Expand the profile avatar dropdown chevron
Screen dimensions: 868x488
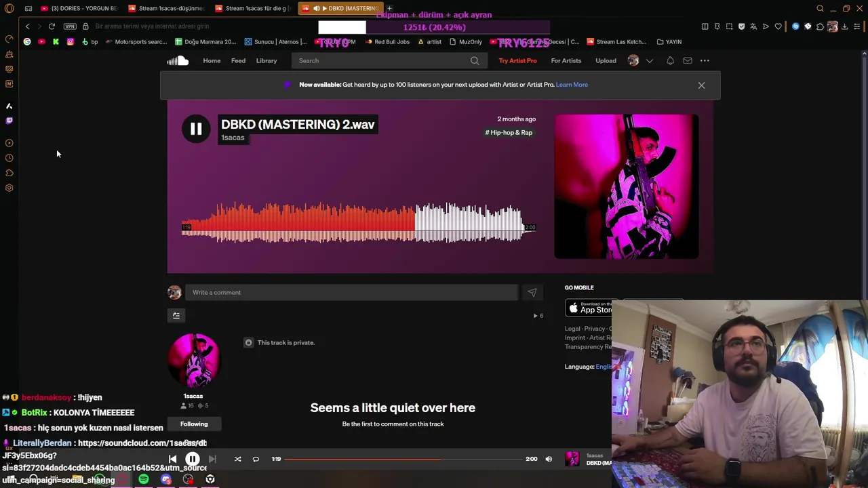pyautogui.click(x=649, y=60)
